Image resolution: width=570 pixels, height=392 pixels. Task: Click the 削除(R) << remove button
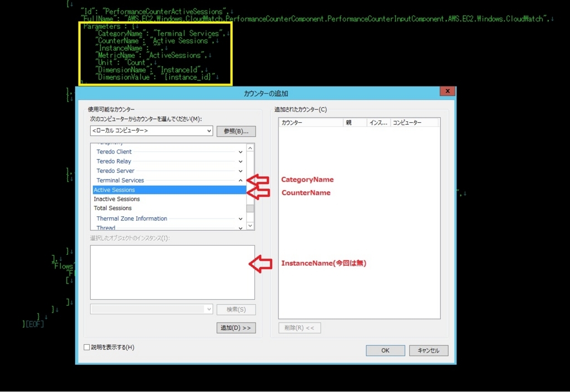tap(299, 328)
